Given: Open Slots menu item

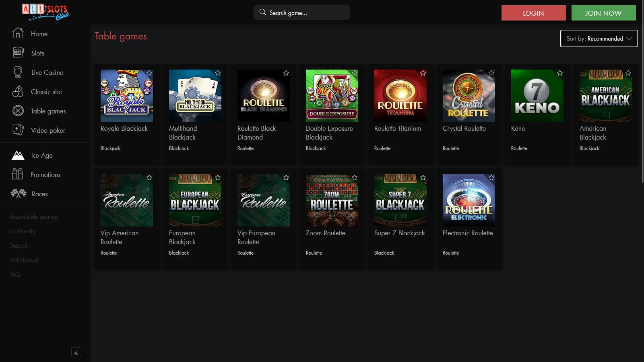Looking at the screenshot, I should (38, 53).
